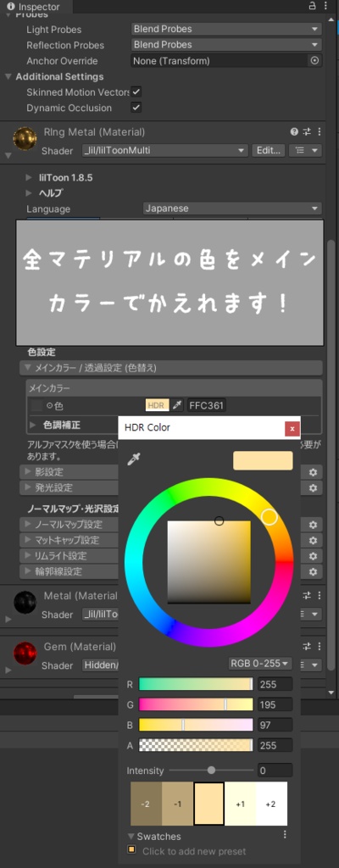
Task: Expand 発光設定 section
Action: click(27, 488)
